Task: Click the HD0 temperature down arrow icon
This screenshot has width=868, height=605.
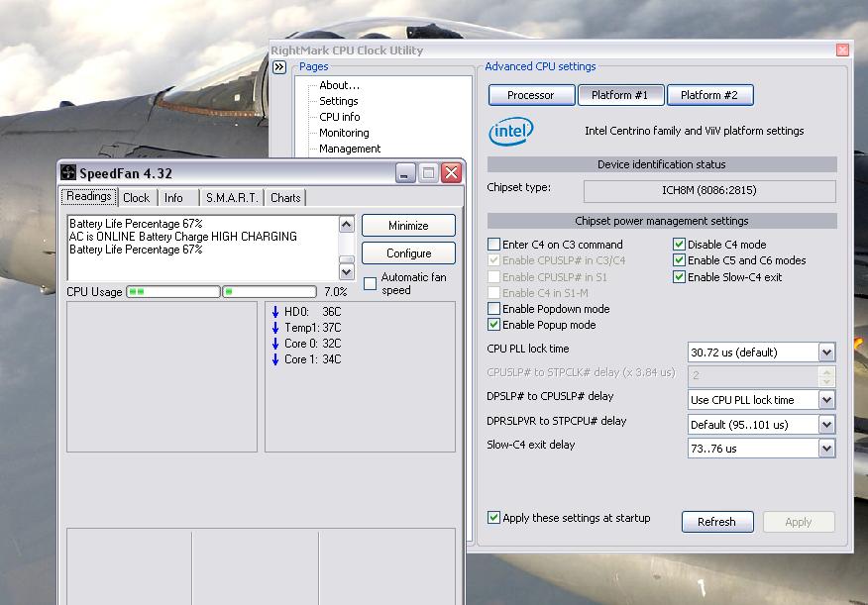Action: coord(275,312)
